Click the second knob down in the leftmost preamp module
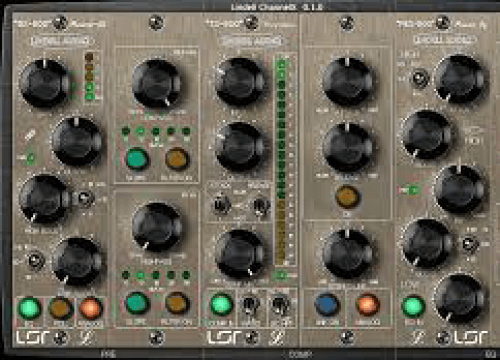 click(77, 141)
